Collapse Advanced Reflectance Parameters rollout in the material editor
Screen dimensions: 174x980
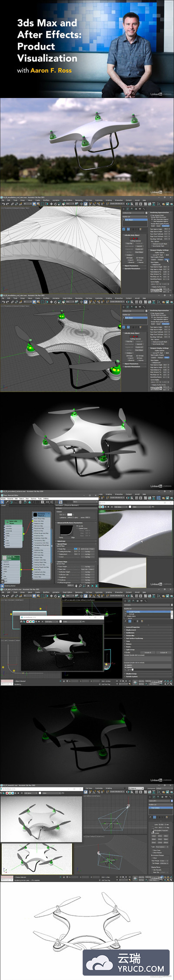76,523
